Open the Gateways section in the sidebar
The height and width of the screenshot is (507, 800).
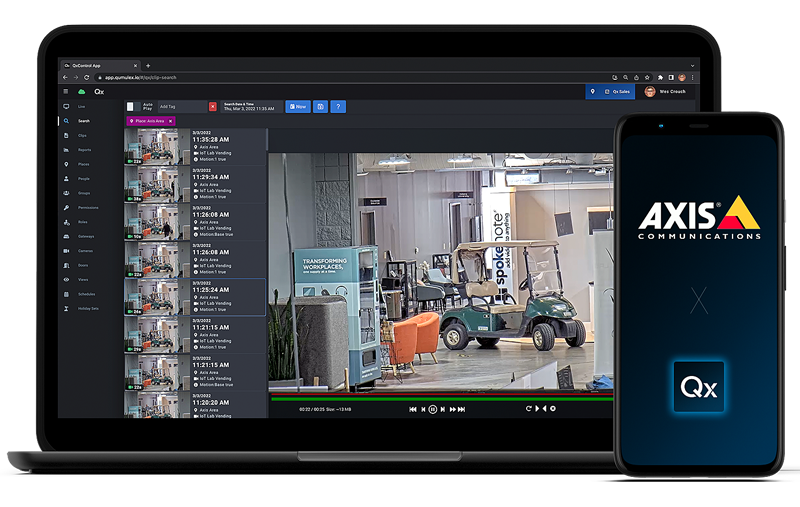(85, 236)
